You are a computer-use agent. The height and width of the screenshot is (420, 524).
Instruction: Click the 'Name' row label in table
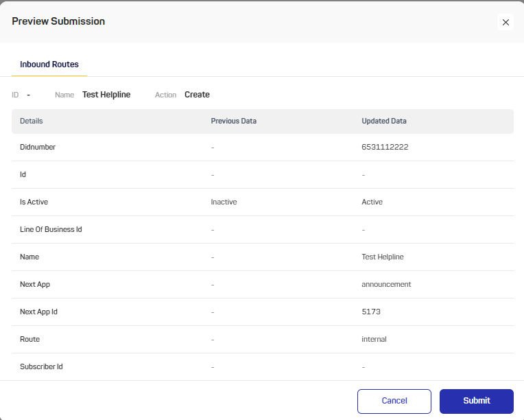click(29, 257)
